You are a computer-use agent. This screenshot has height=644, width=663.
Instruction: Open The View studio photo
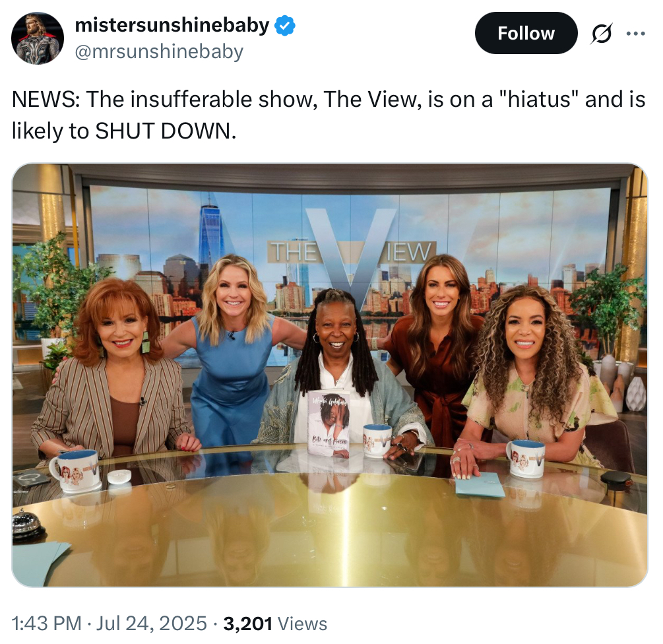(329, 375)
